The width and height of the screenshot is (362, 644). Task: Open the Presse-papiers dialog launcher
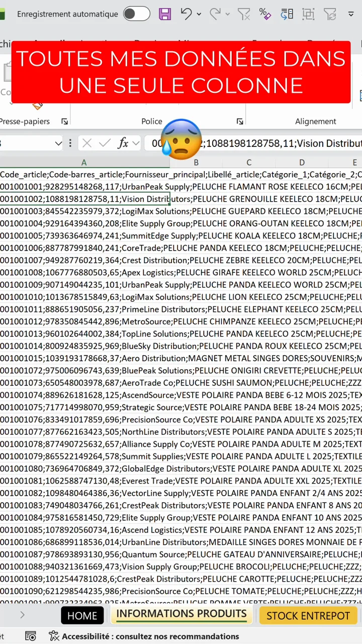(64, 121)
